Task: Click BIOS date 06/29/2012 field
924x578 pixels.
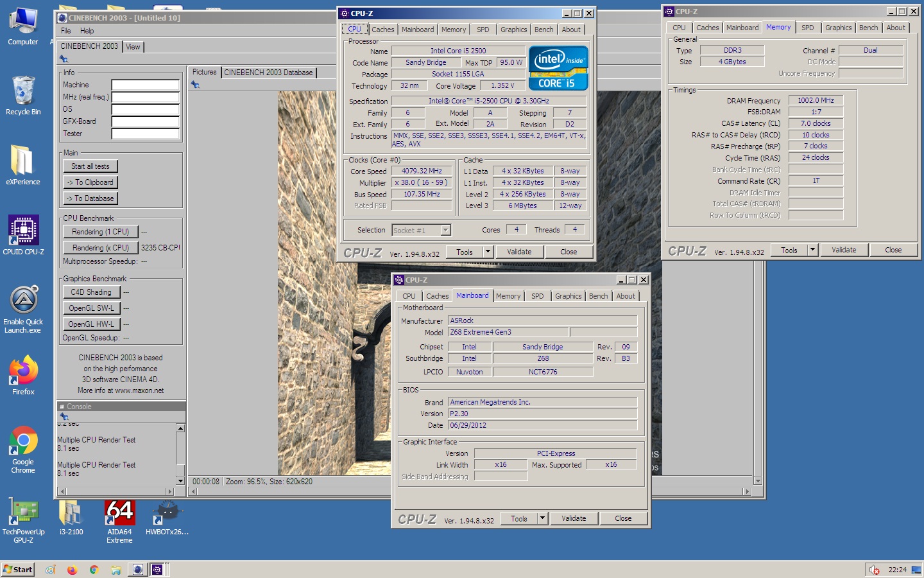Action: (542, 426)
